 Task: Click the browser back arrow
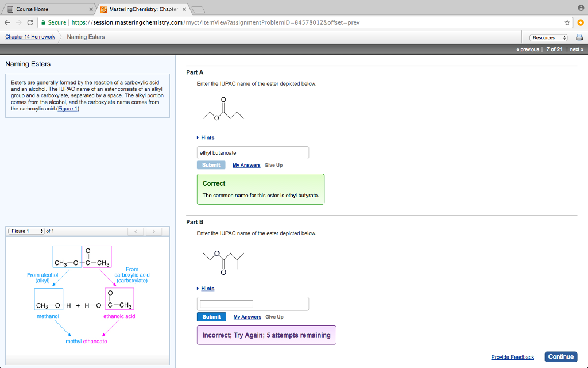point(6,22)
